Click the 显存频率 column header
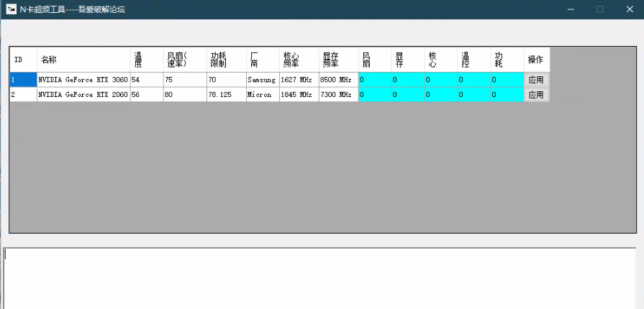 point(338,60)
